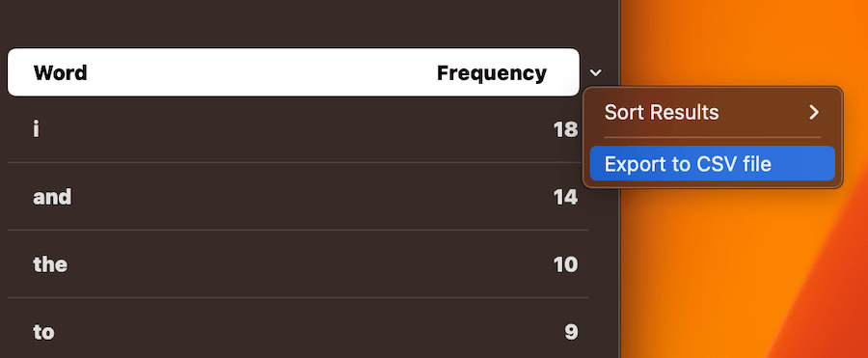This screenshot has height=358, width=868.
Task: Click the blank header space before Frequency
Action: point(260,73)
